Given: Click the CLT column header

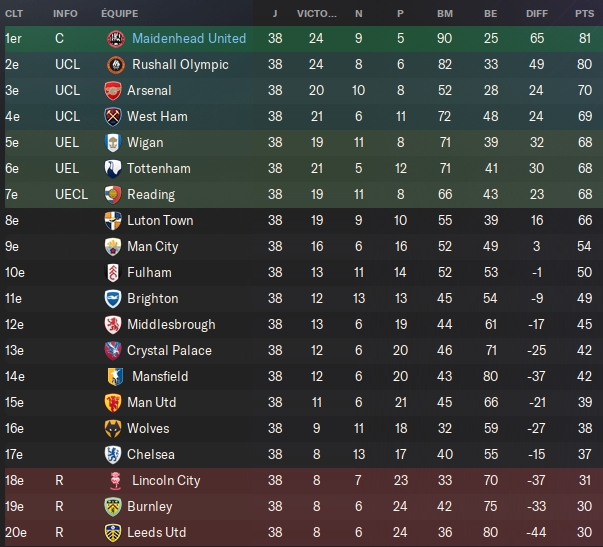Looking at the screenshot, I should click(x=14, y=14).
